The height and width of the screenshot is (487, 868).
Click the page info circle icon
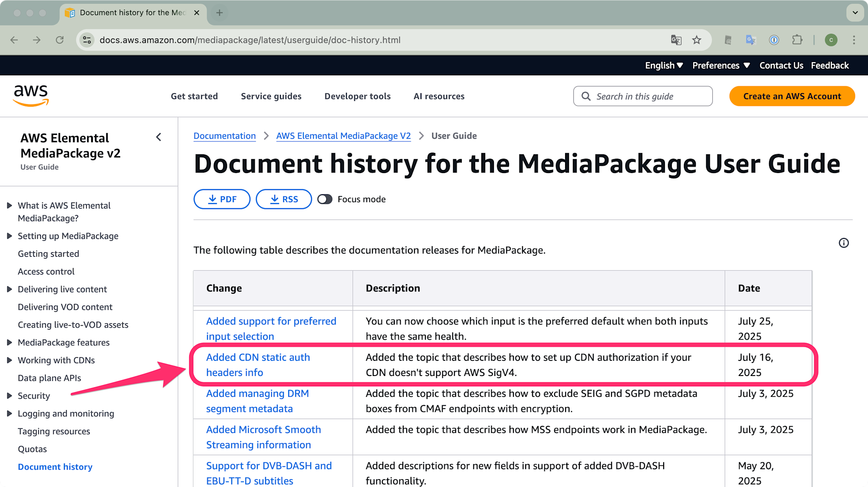[x=843, y=243]
